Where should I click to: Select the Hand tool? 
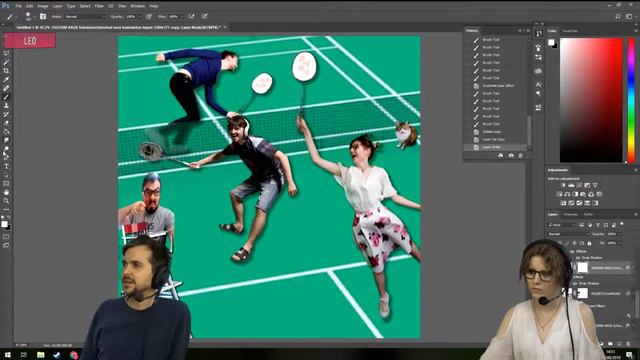pyautogui.click(x=6, y=192)
